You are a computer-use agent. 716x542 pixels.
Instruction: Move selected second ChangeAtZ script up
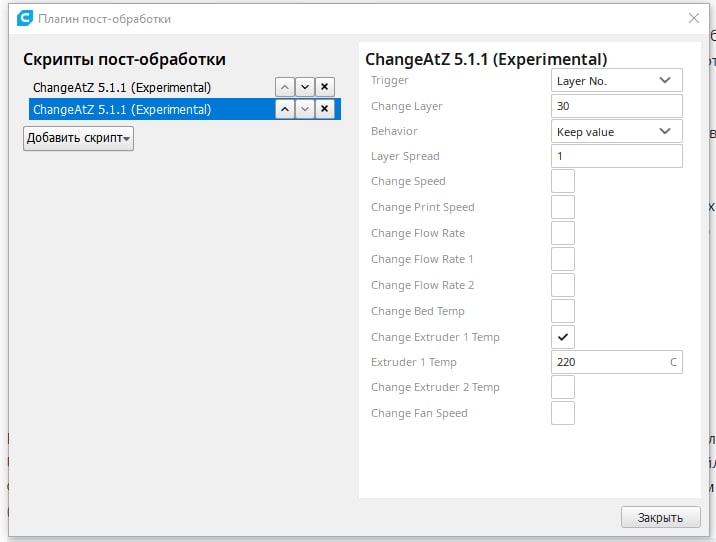click(285, 109)
